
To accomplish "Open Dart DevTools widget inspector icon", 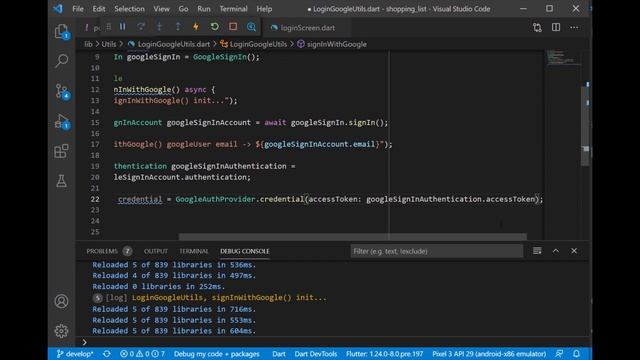I will coord(251,27).
